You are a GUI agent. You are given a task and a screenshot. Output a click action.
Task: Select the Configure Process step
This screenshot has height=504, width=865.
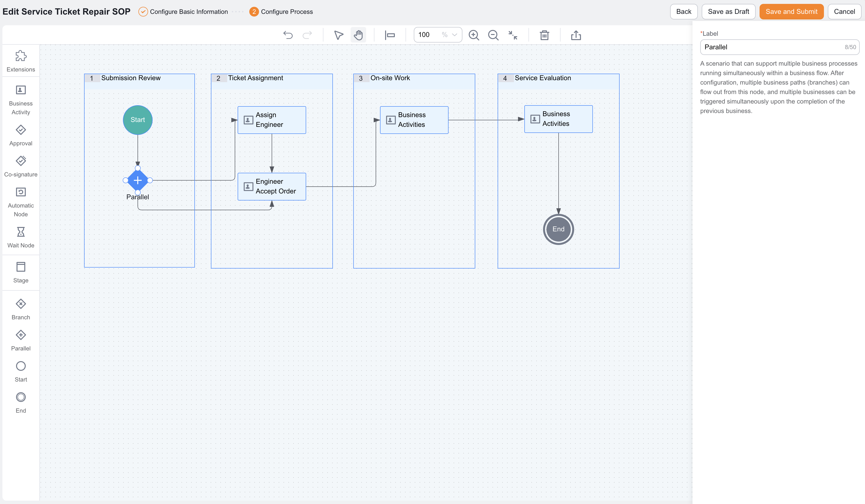point(281,12)
